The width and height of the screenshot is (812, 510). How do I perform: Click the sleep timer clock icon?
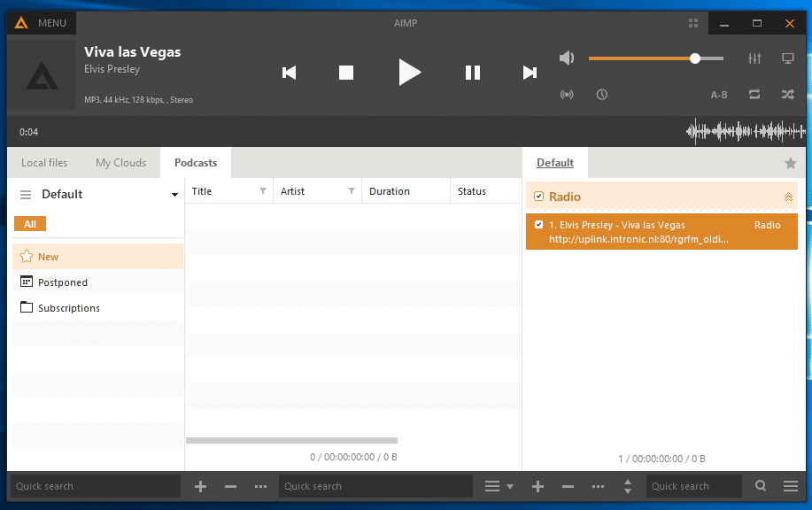coord(602,94)
